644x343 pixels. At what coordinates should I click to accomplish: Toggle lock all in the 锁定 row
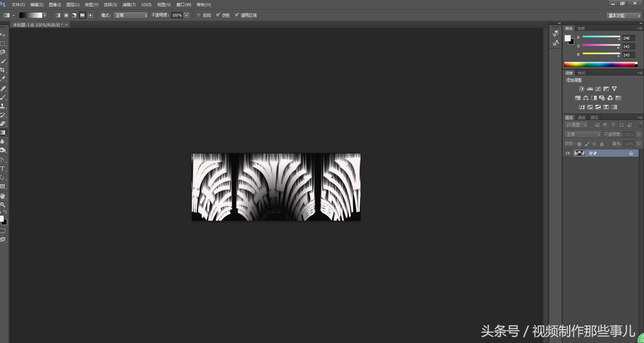pos(602,144)
